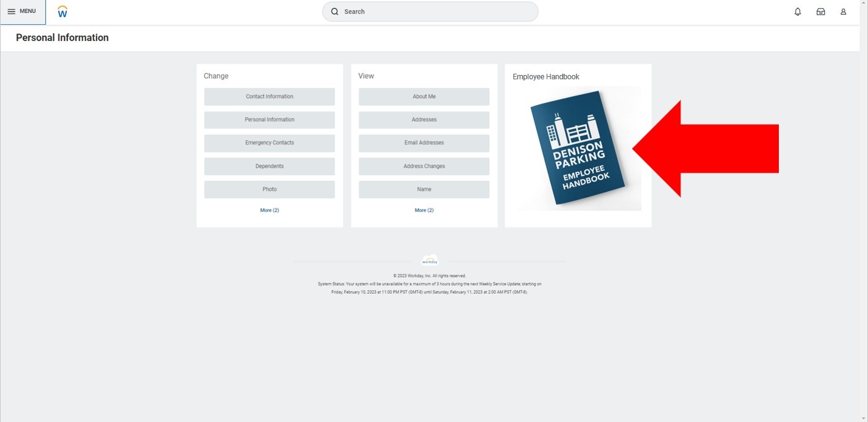The width and height of the screenshot is (868, 422).
Task: Open the notifications bell icon
Action: coord(797,12)
